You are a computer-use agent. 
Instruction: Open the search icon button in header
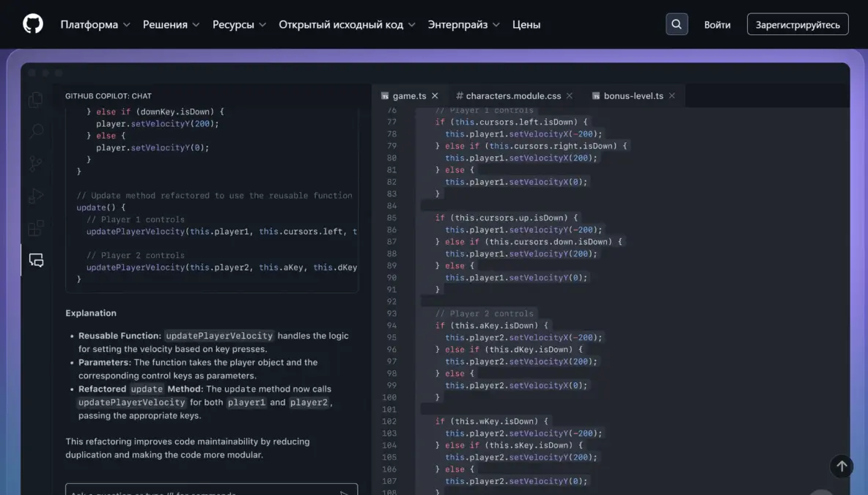[676, 24]
